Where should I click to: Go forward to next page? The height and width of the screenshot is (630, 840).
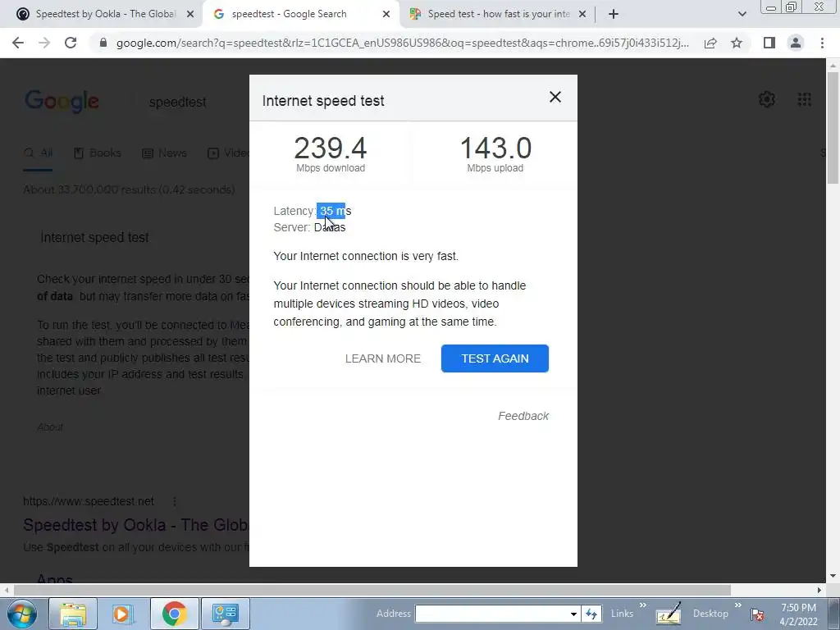(44, 43)
